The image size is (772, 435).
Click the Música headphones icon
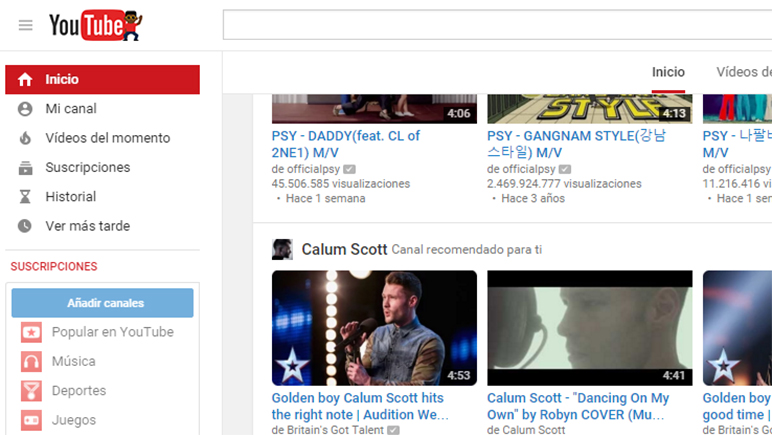tap(31, 362)
